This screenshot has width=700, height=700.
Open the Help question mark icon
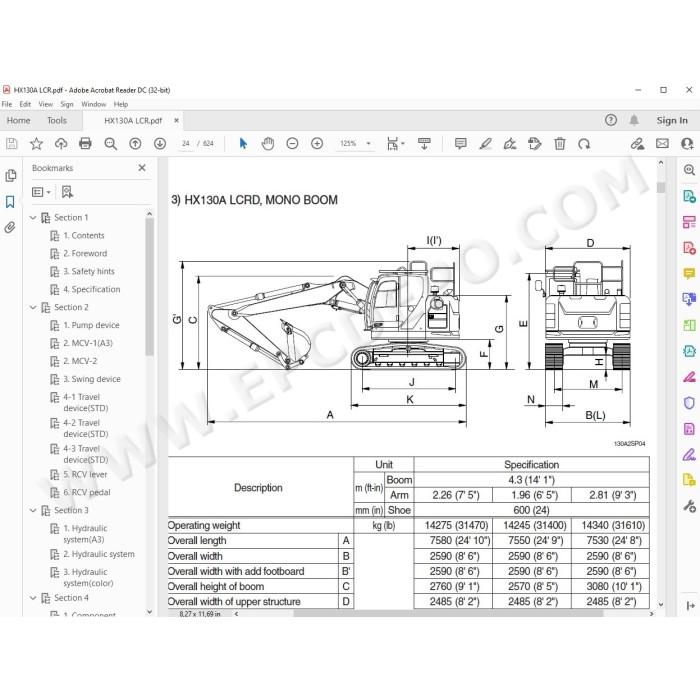(611, 120)
